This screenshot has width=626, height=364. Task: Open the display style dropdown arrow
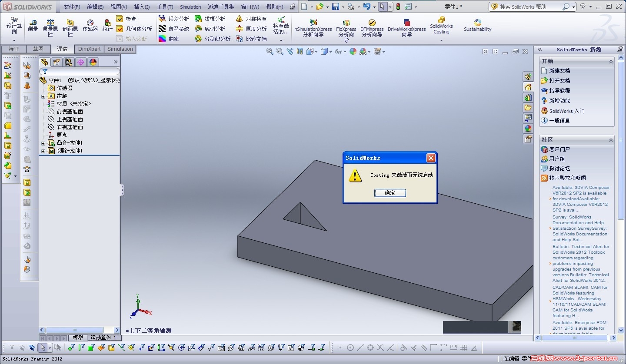click(330, 52)
